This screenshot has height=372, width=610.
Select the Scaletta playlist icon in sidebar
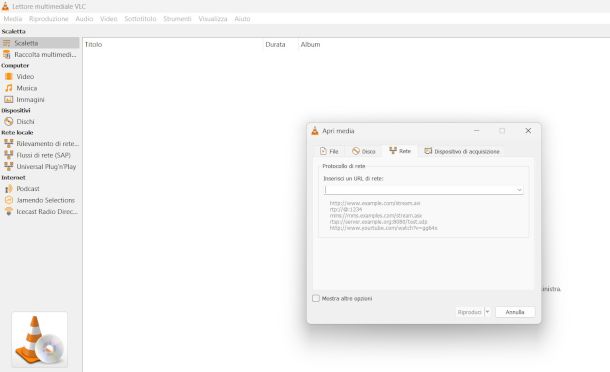click(7, 43)
